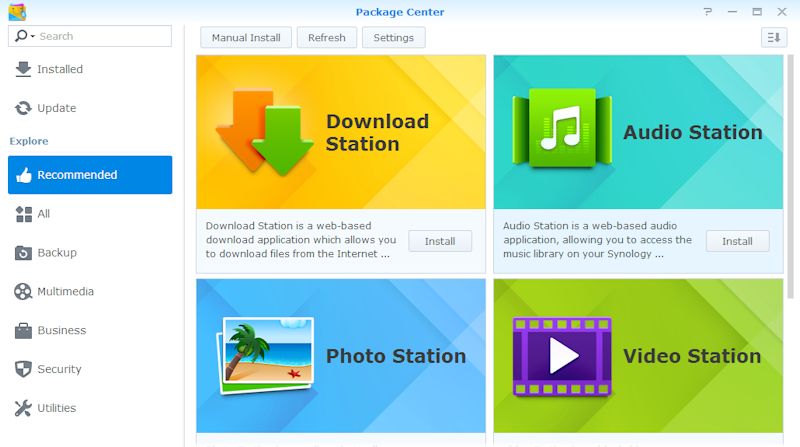Open Package Center Settings

(x=393, y=38)
